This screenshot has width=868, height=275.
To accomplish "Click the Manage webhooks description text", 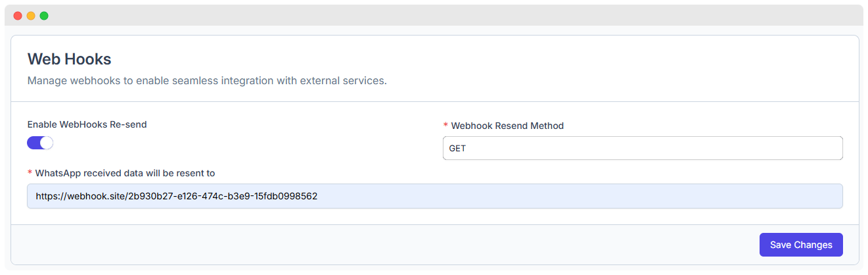I will [x=207, y=82].
